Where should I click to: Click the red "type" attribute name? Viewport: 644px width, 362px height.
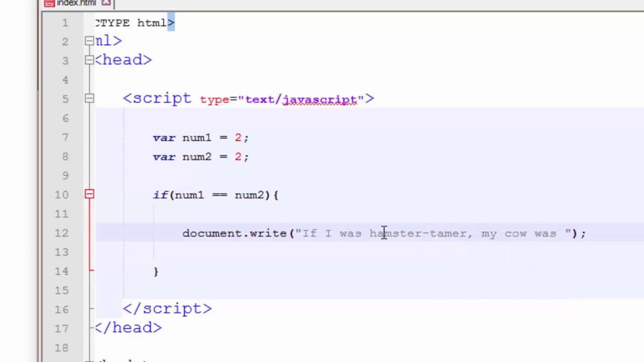coord(215,100)
